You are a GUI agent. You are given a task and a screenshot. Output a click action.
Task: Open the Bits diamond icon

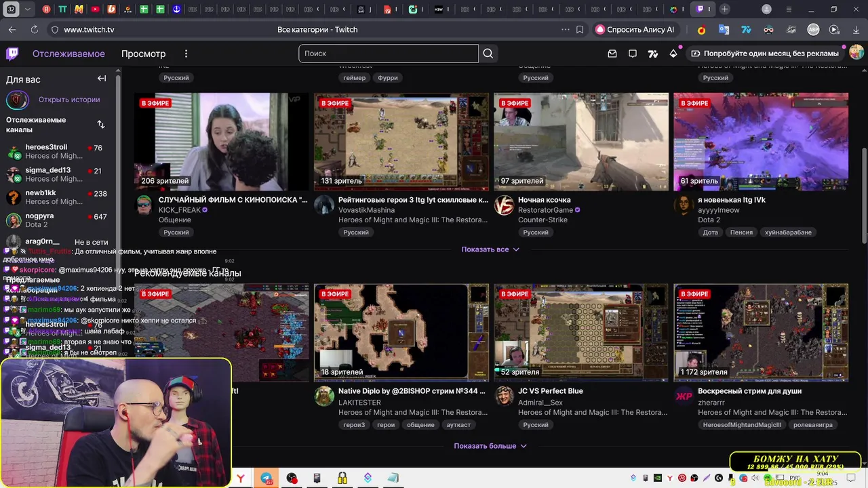673,54
